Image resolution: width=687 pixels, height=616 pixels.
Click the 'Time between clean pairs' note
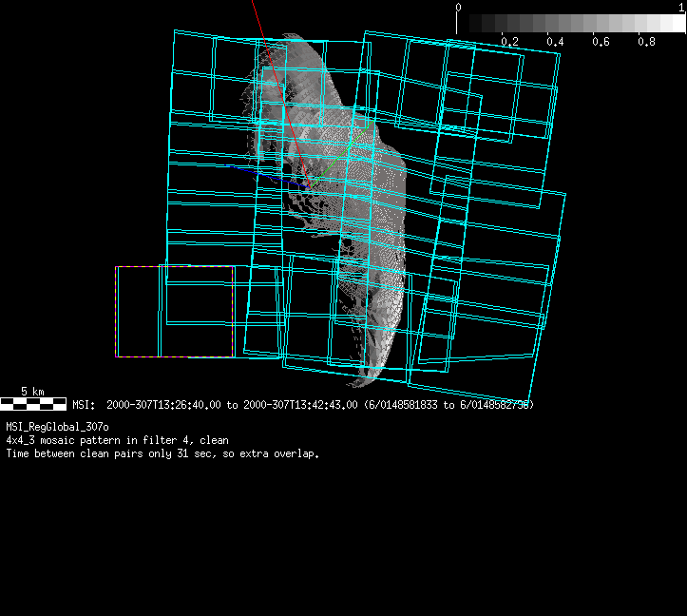point(162,453)
